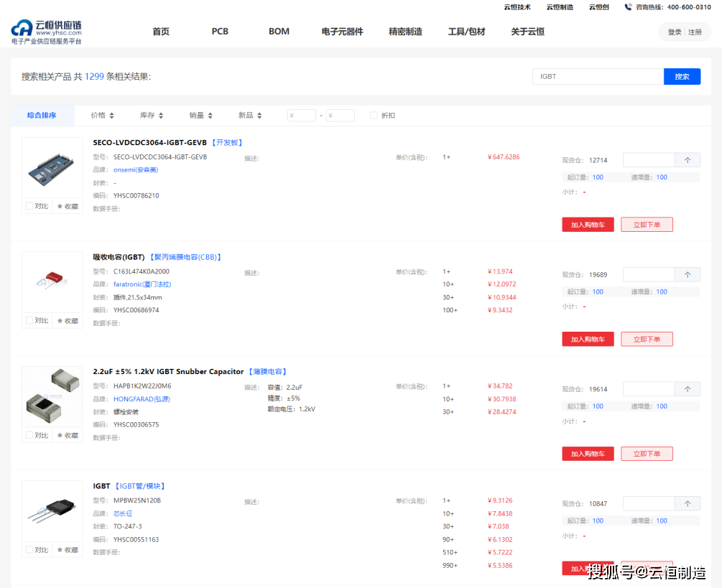The height and width of the screenshot is (588, 722).
Task: Open 云恒技术 top link
Action: coord(517,7)
